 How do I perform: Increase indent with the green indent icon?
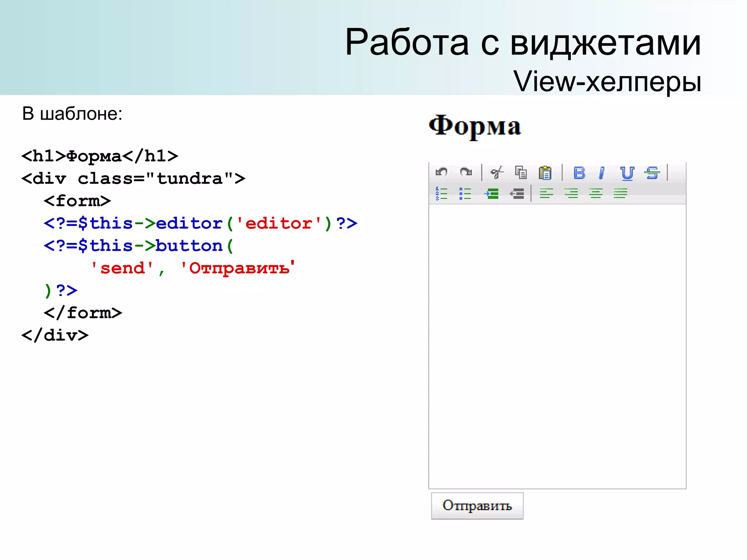491,193
